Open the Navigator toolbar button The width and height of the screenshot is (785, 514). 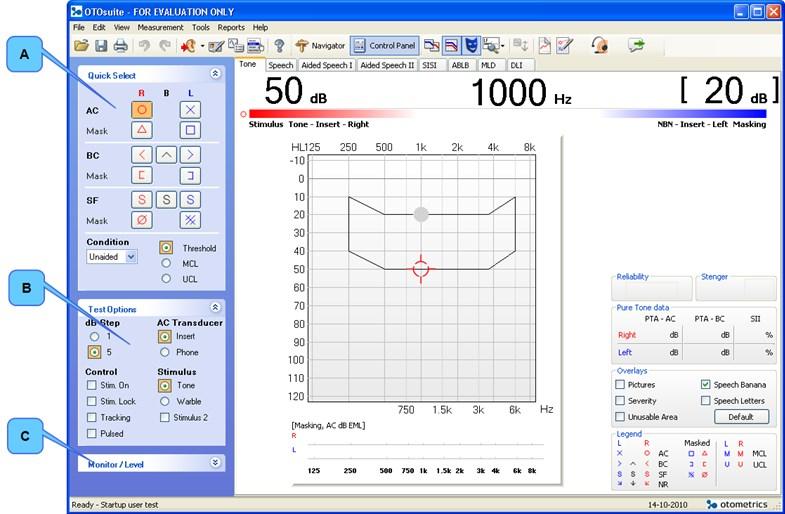320,46
